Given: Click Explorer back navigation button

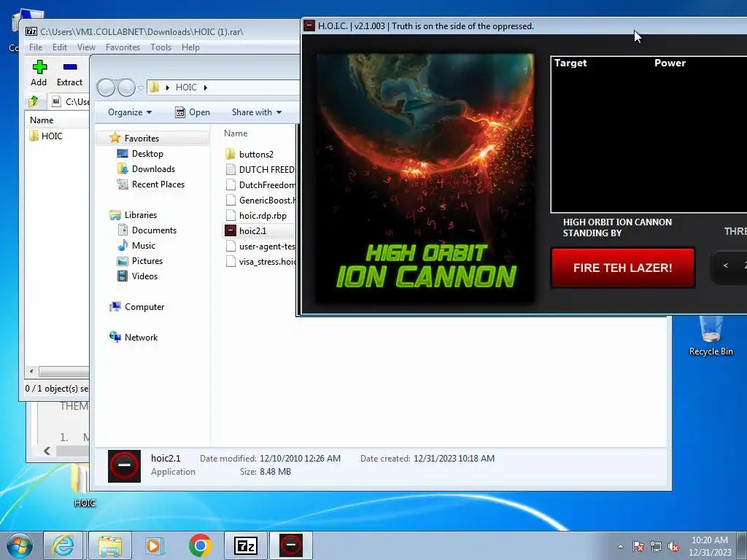Looking at the screenshot, I should click(x=106, y=87).
